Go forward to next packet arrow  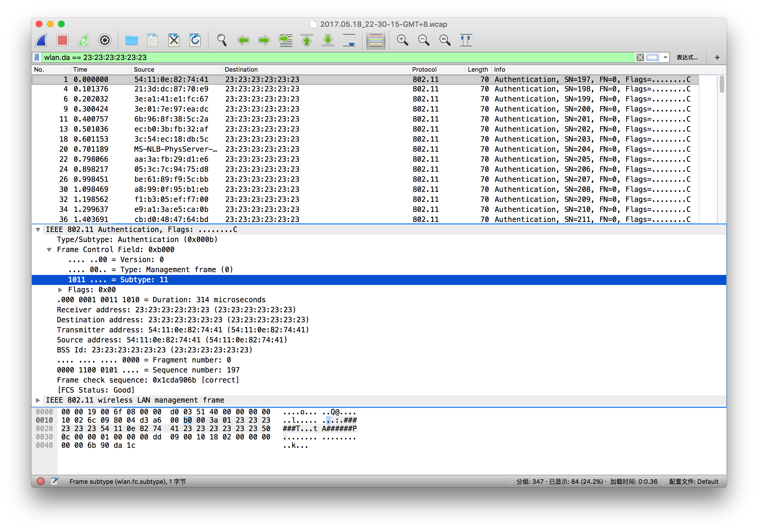tap(264, 40)
